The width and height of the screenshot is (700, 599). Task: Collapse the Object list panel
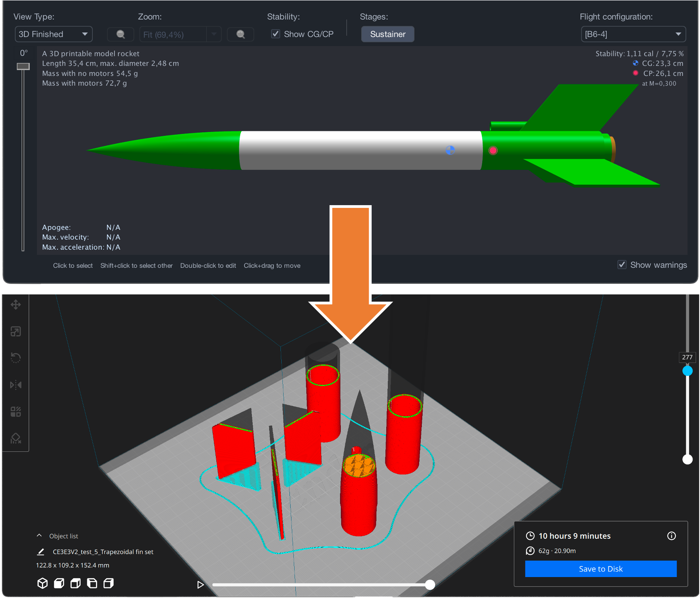point(39,535)
